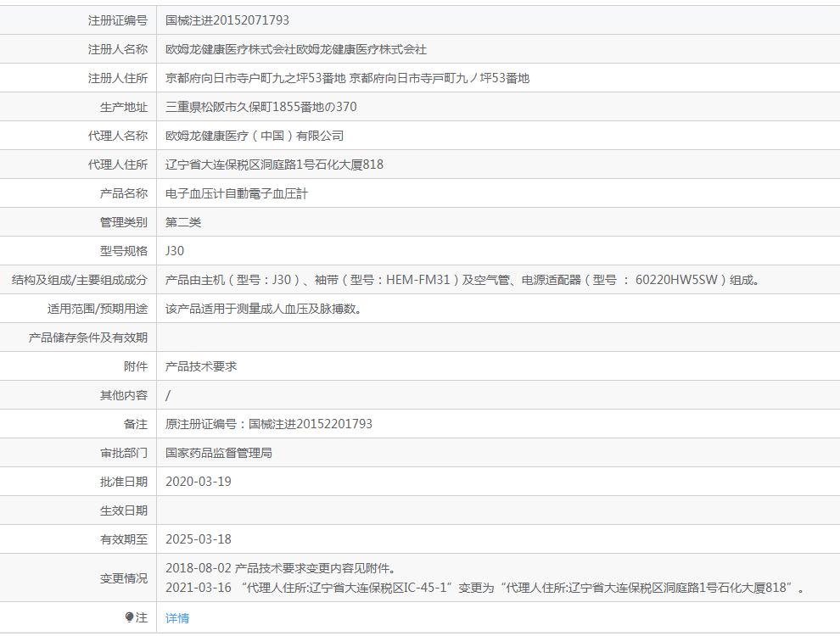Click the registrant name 欧姆龙健康医疗株式会社 value
Image resolution: width=840 pixels, height=636 pixels.
tap(296, 49)
